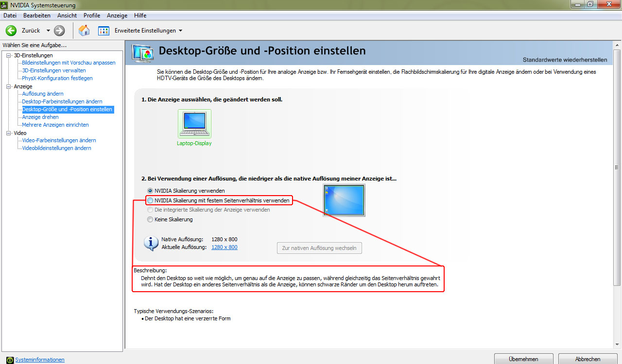Open the home icon in toolbar
The image size is (622, 364).
pyautogui.click(x=84, y=31)
